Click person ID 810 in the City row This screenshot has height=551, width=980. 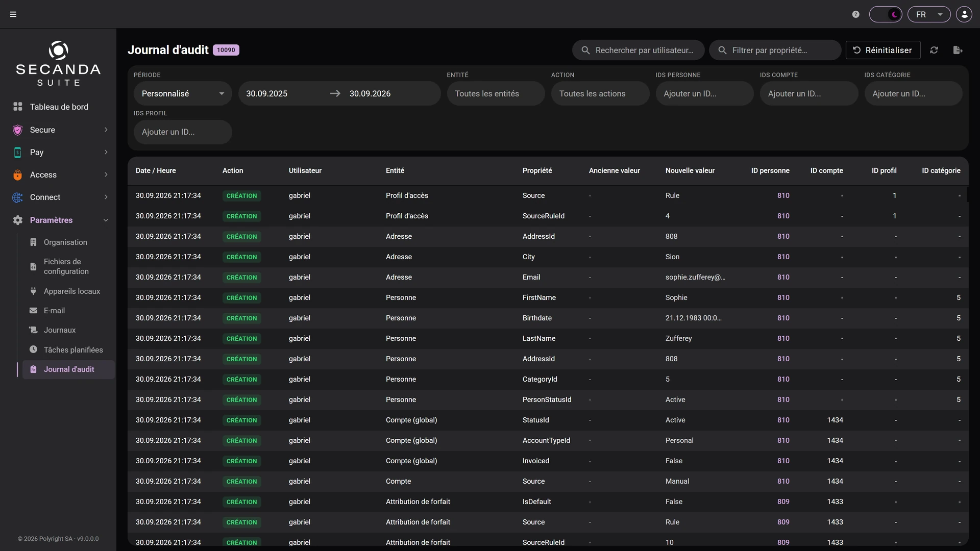point(783,257)
